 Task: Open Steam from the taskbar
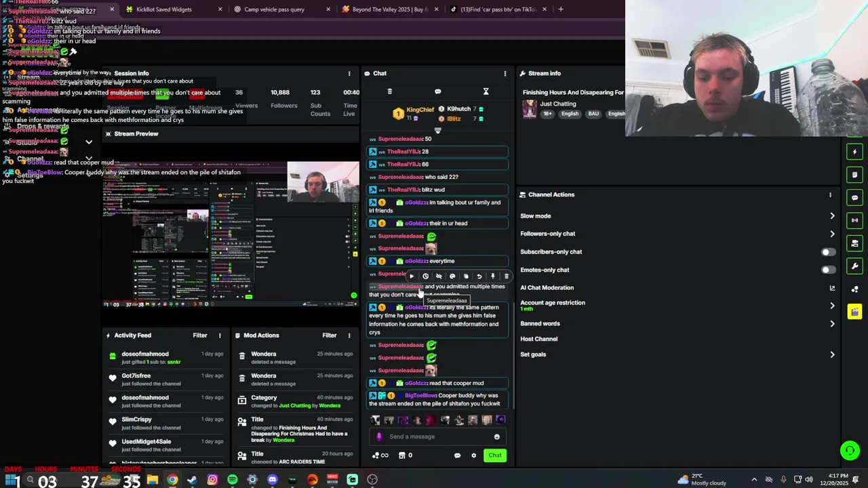(193, 480)
